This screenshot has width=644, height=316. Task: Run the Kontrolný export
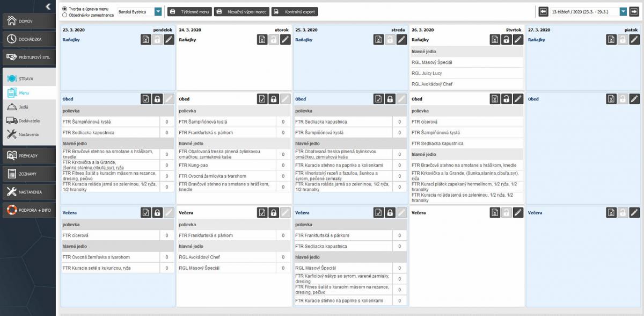pyautogui.click(x=294, y=11)
